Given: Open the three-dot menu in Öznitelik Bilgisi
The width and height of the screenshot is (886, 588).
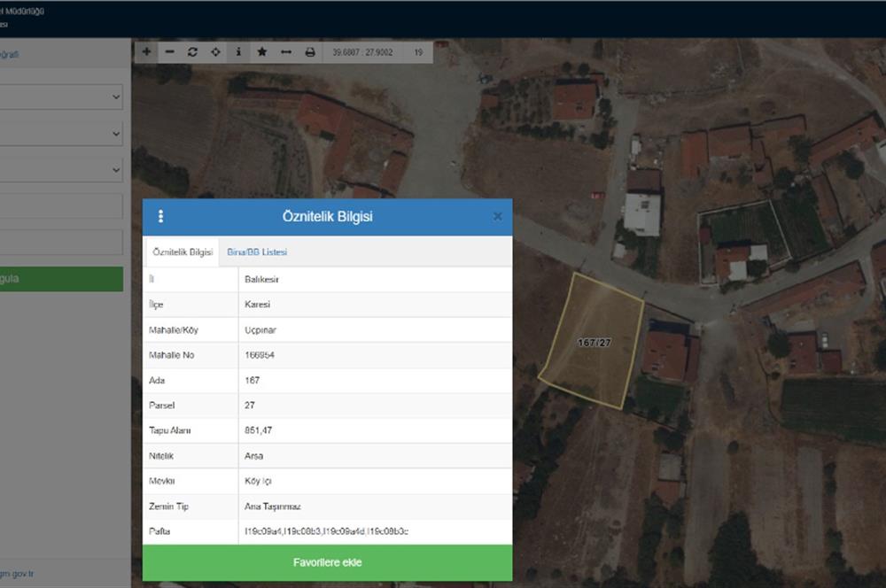Looking at the screenshot, I should [160, 217].
